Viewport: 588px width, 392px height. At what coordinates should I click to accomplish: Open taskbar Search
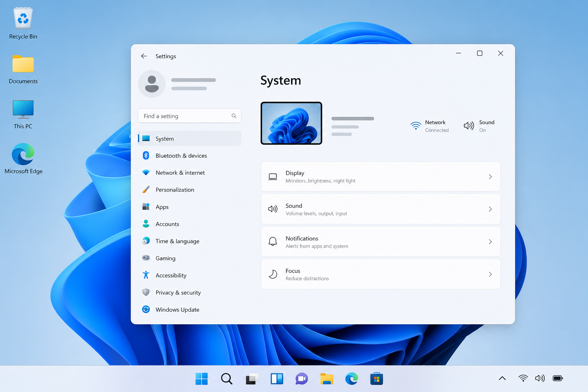tap(227, 379)
